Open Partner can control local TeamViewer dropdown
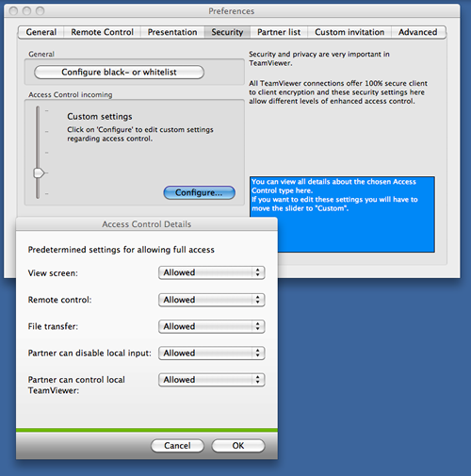471x476 pixels. (212, 380)
